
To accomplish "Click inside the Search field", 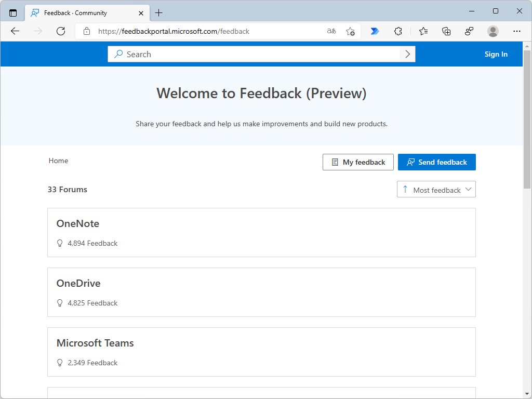I will click(234, 54).
